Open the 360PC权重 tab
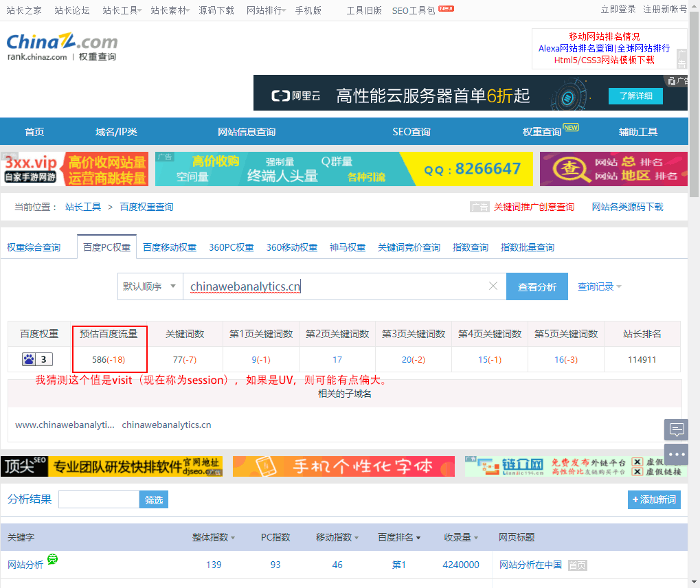Screen dimensions: 700x588 [x=232, y=247]
